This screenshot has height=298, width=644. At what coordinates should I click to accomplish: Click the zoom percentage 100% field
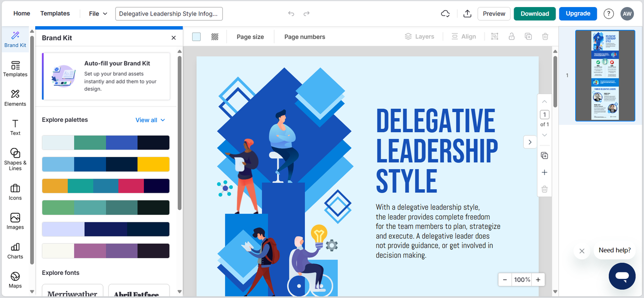point(522,280)
